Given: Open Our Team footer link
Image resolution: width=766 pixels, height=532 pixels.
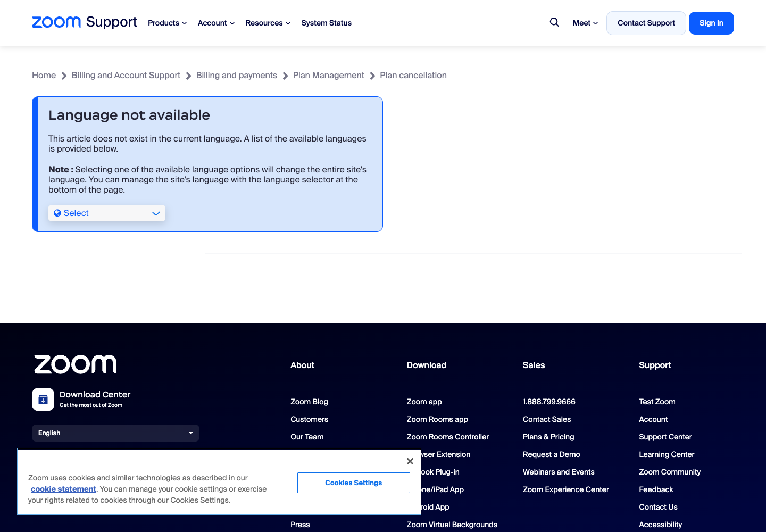Looking at the screenshot, I should click(x=307, y=437).
